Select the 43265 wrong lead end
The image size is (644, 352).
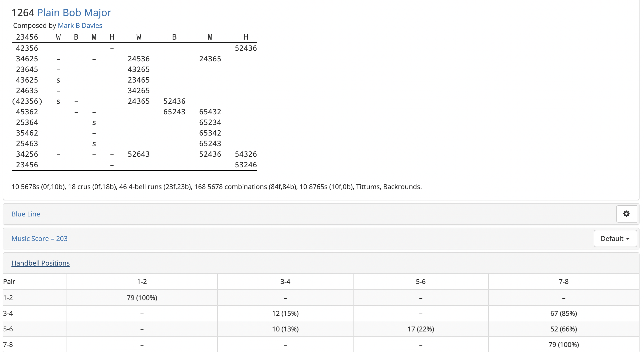139,69
